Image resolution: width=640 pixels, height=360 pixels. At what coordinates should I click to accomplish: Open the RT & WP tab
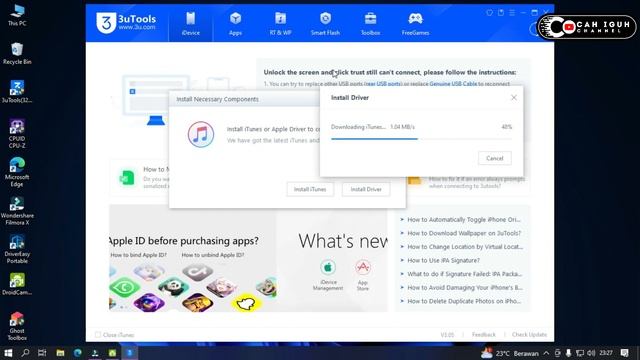pyautogui.click(x=280, y=24)
